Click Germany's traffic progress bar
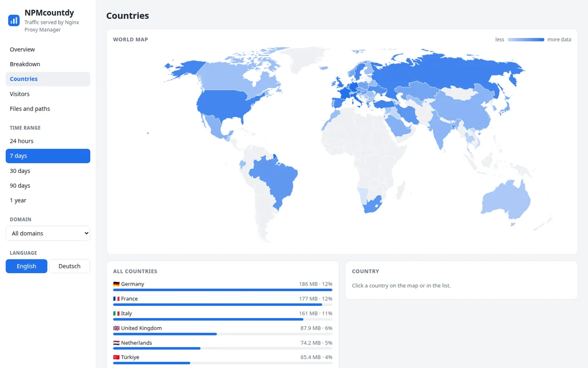The height and width of the screenshot is (368, 588). coord(223,290)
